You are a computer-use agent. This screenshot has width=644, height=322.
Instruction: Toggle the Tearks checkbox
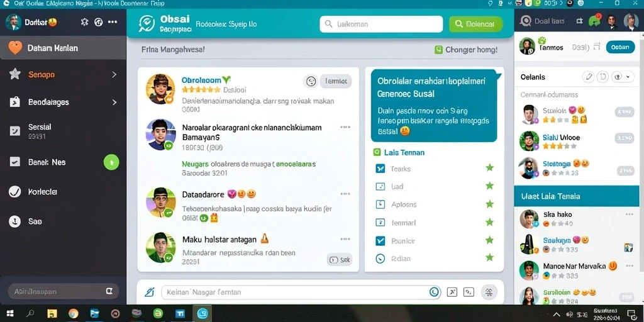coord(380,169)
